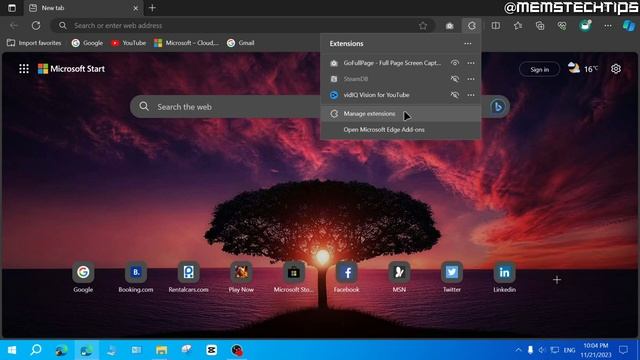
Task: Select Manage extensions menu entry
Action: (400, 114)
